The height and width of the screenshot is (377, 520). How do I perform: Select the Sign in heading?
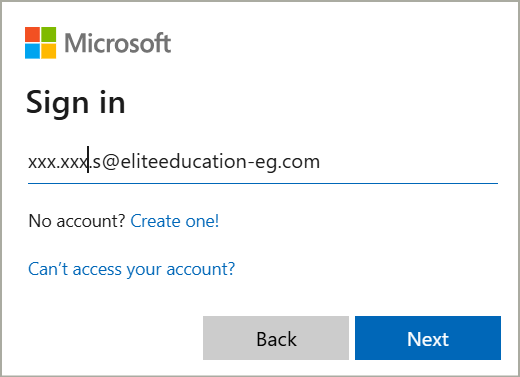[76, 103]
